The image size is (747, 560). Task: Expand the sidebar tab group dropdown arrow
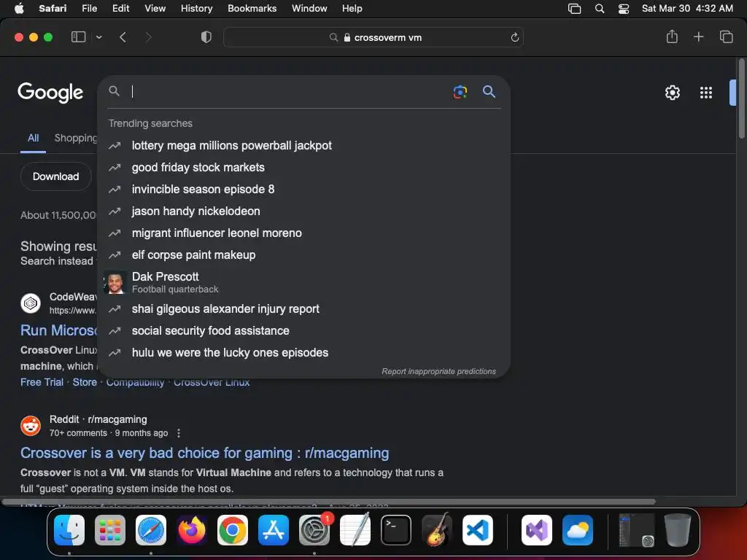click(99, 37)
